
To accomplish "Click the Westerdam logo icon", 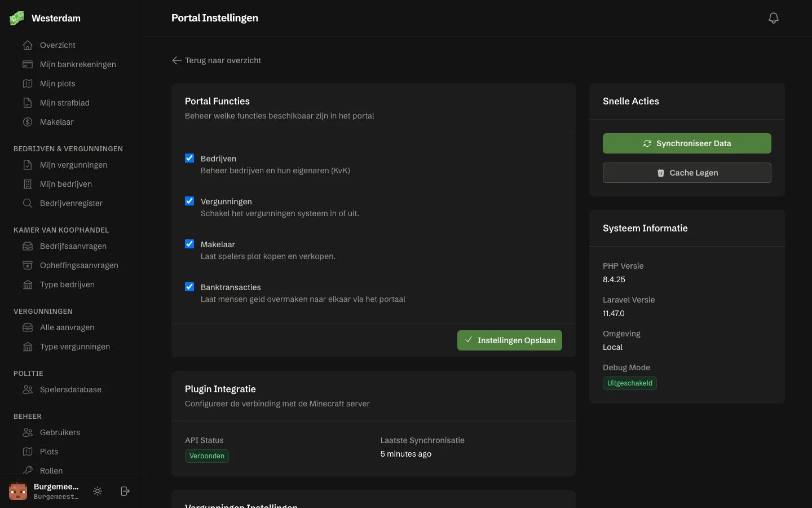I will click(17, 18).
